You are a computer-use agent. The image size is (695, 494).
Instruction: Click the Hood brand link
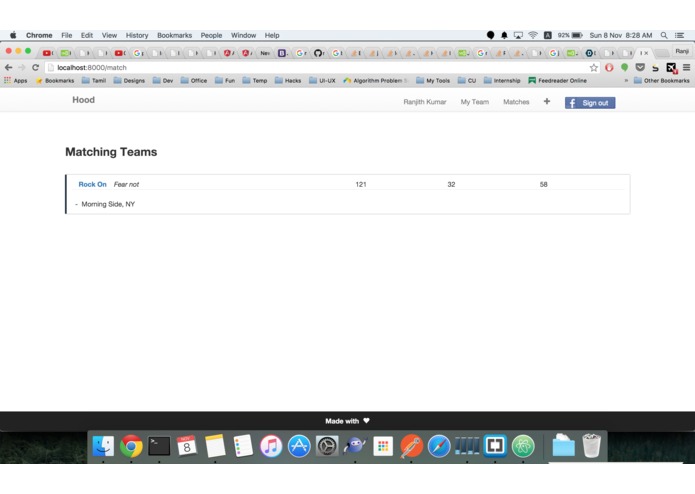click(x=83, y=100)
